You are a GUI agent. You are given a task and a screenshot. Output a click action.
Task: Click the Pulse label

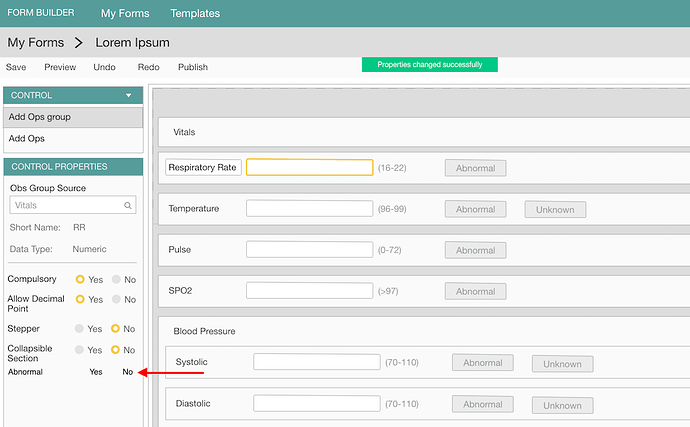click(x=180, y=250)
